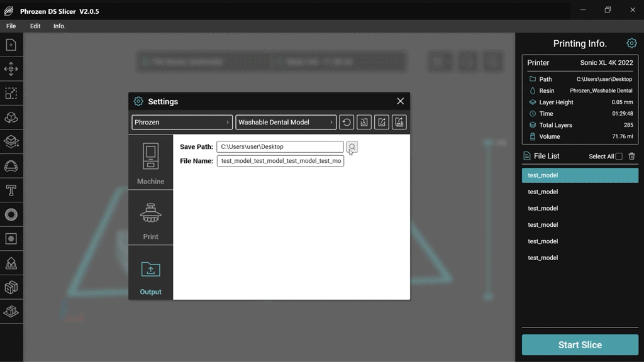Select the move tool in left toolbar
This screenshot has width=644, height=362.
tap(11, 69)
